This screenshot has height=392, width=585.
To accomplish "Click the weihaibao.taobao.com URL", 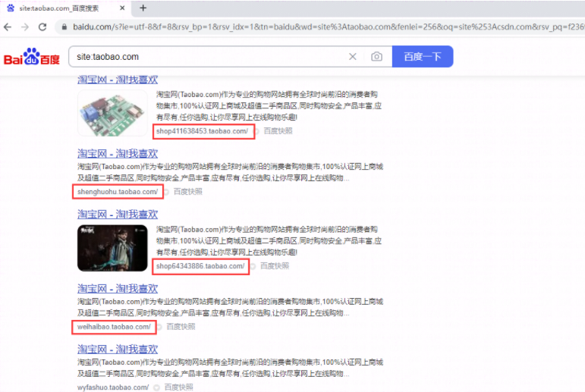I will click(x=114, y=327).
